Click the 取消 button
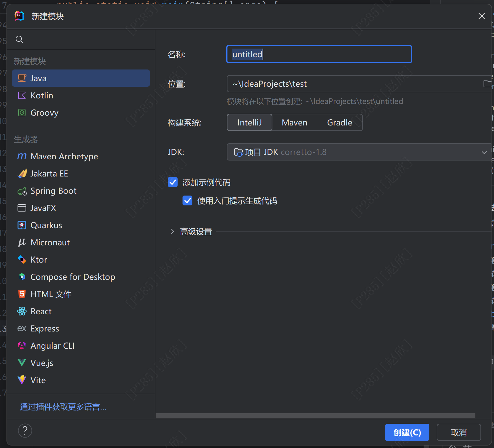The image size is (494, 448). coord(459,432)
